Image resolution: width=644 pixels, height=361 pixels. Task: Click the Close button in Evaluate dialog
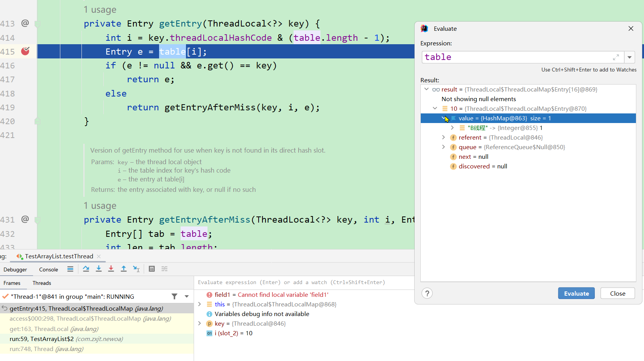click(617, 293)
